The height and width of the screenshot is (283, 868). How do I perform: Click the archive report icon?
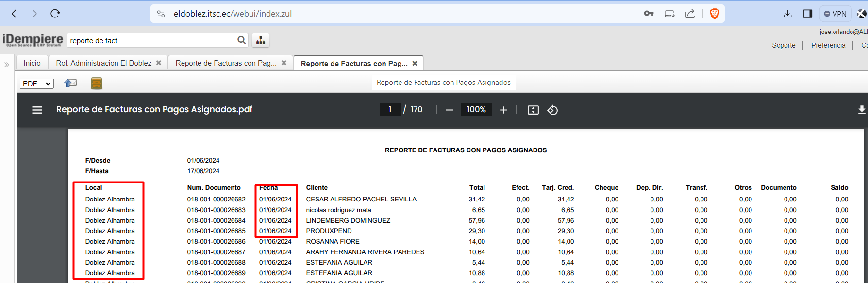tap(97, 83)
